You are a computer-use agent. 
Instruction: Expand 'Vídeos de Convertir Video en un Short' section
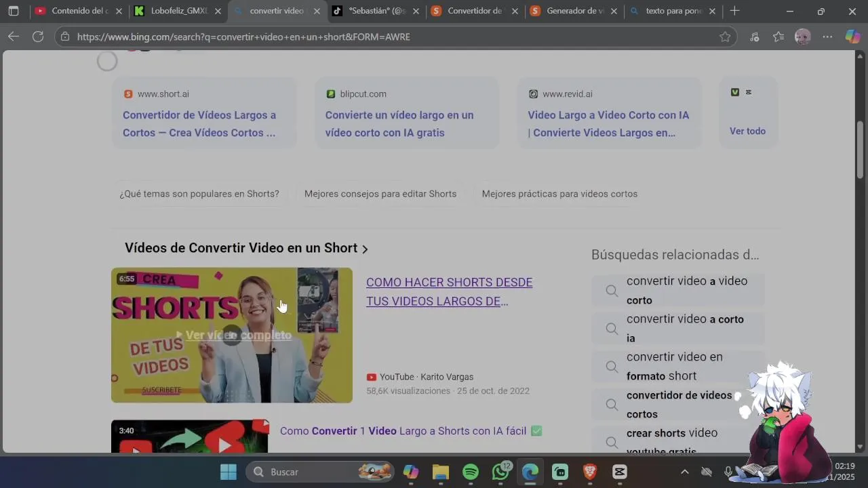coord(246,248)
